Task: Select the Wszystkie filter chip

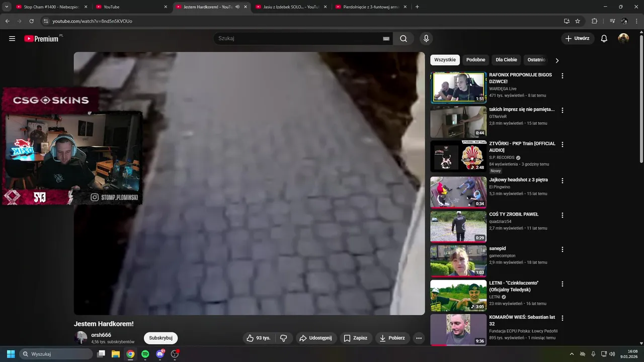Action: (445, 60)
